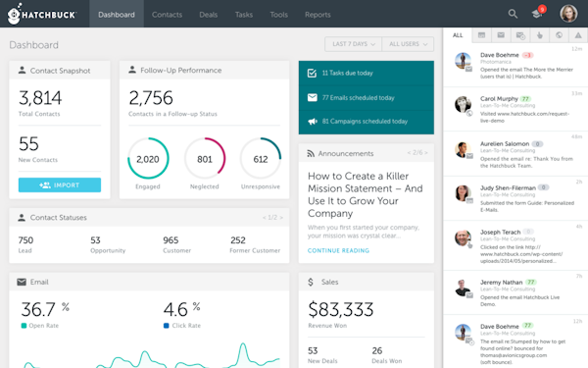Image resolution: width=588 pixels, height=368 pixels.
Task: Click the Announcements RSS feed icon
Action: pos(311,153)
